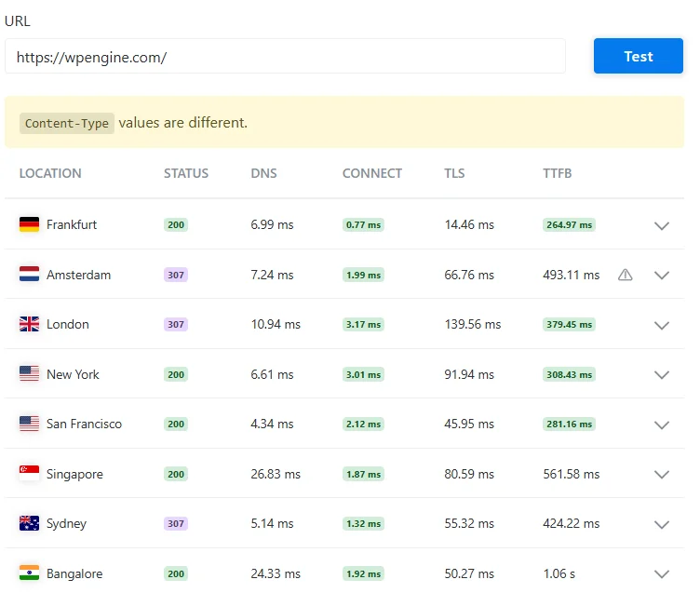700x593 pixels.
Task: Click the 1.99 ms connect badge
Action: pos(363,275)
